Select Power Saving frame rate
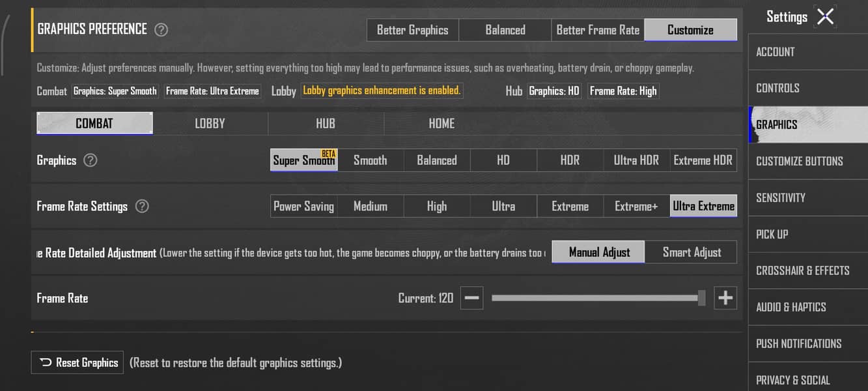The width and height of the screenshot is (868, 391). (304, 207)
